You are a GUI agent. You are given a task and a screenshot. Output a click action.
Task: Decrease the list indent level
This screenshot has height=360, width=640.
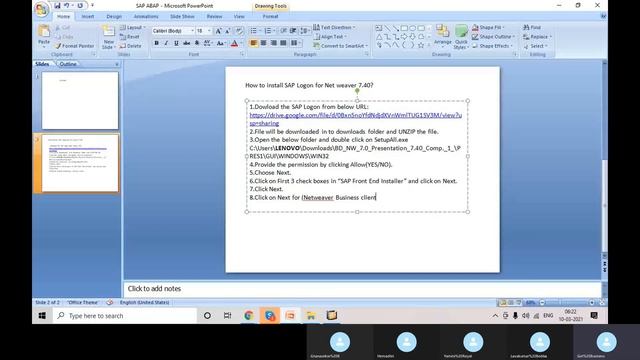pos(284,31)
